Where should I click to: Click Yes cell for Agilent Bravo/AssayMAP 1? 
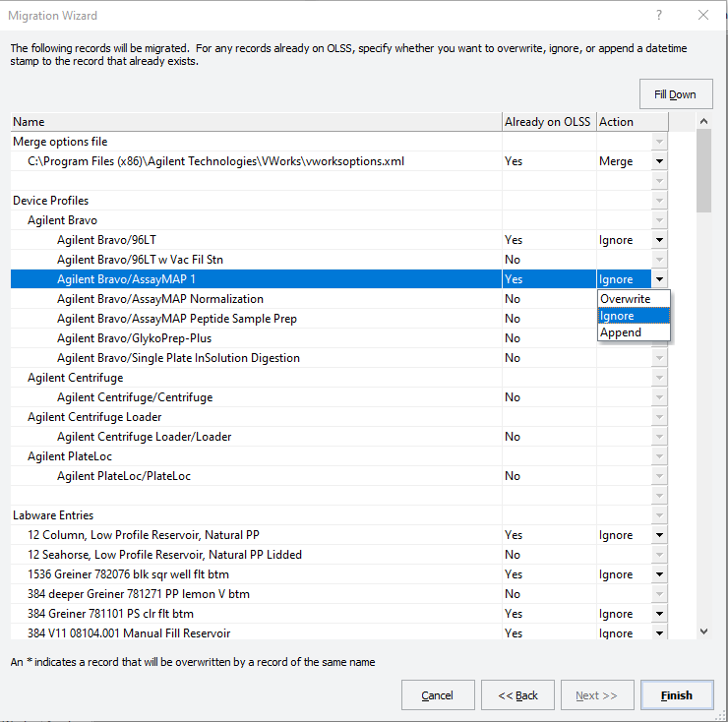[549, 279]
